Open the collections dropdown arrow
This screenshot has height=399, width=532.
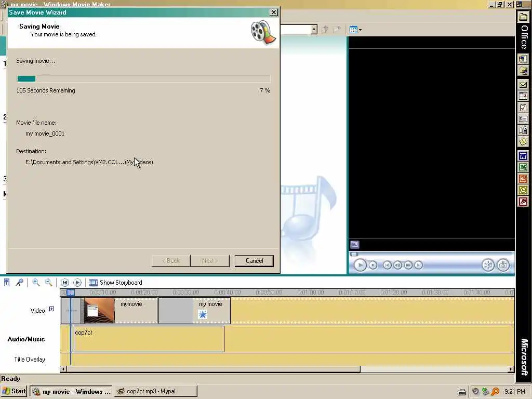tap(314, 30)
